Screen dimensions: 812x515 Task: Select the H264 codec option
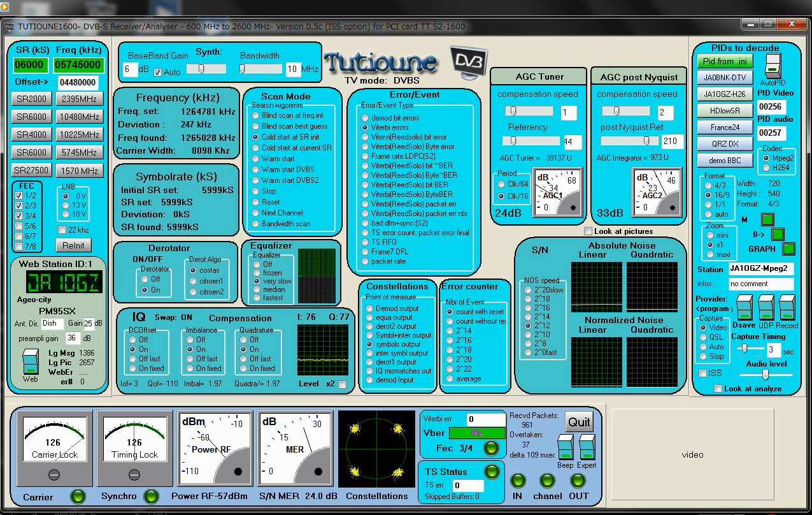[x=766, y=168]
